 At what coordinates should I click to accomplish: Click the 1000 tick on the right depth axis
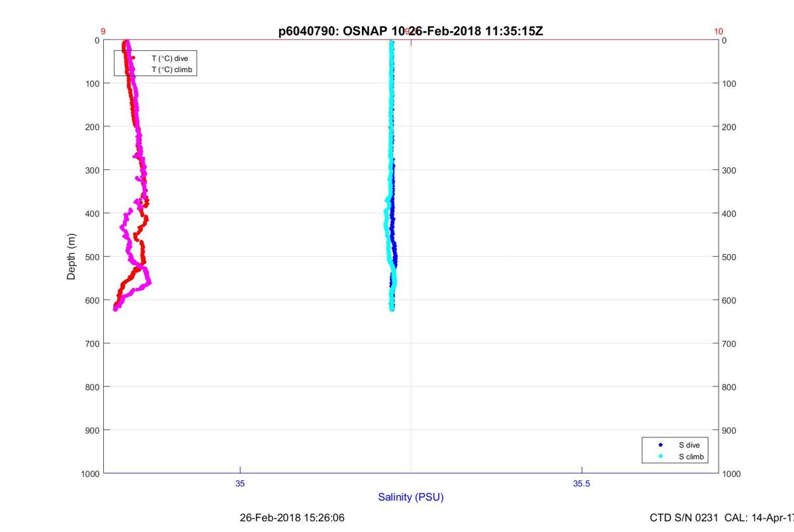pos(732,473)
